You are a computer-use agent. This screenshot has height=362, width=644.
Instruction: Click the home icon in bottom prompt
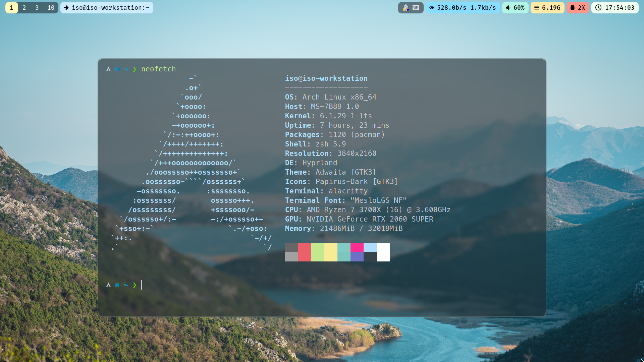click(117, 285)
